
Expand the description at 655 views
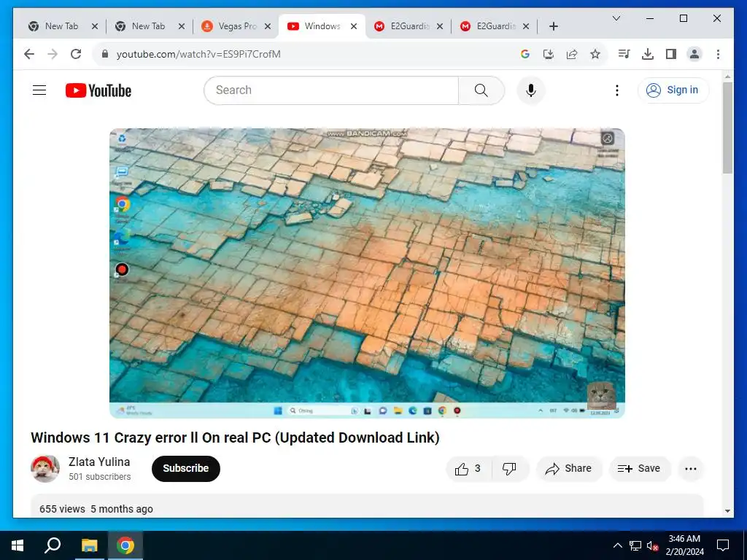367,507
